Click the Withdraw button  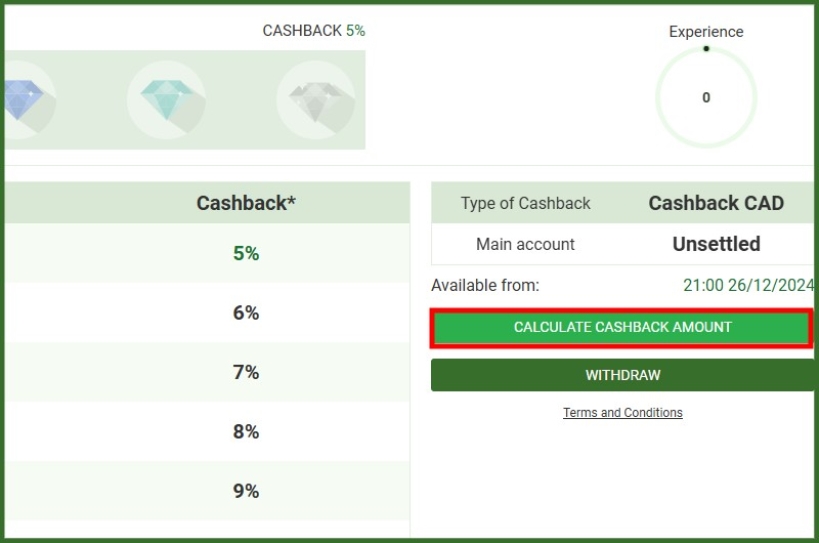[622, 375]
